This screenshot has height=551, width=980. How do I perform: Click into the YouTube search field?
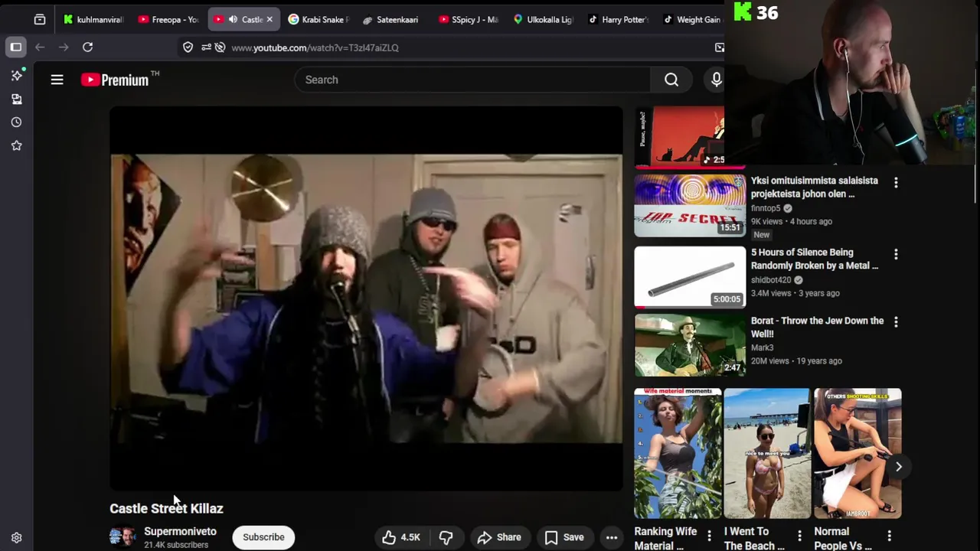[472, 80]
